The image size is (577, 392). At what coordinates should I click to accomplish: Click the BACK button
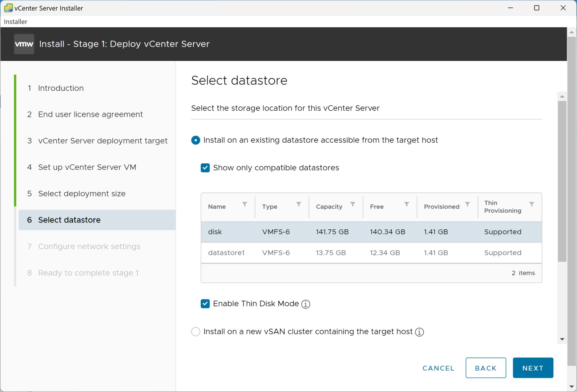click(x=486, y=368)
